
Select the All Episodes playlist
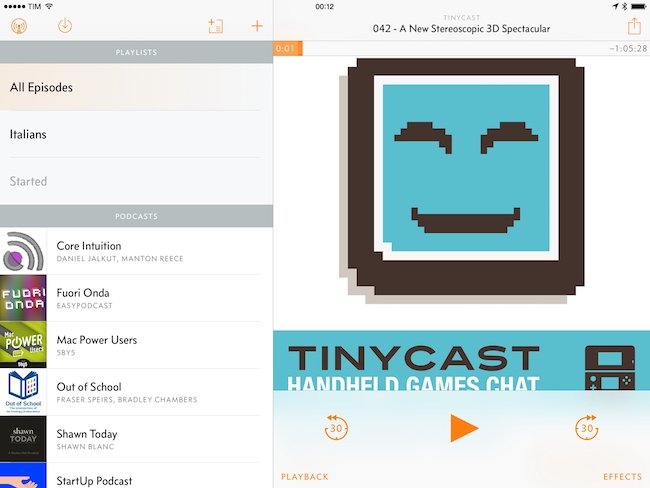click(x=136, y=87)
